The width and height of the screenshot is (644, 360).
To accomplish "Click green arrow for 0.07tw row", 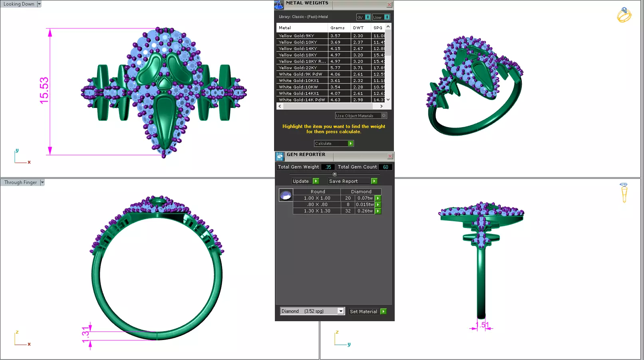I will 378,198.
